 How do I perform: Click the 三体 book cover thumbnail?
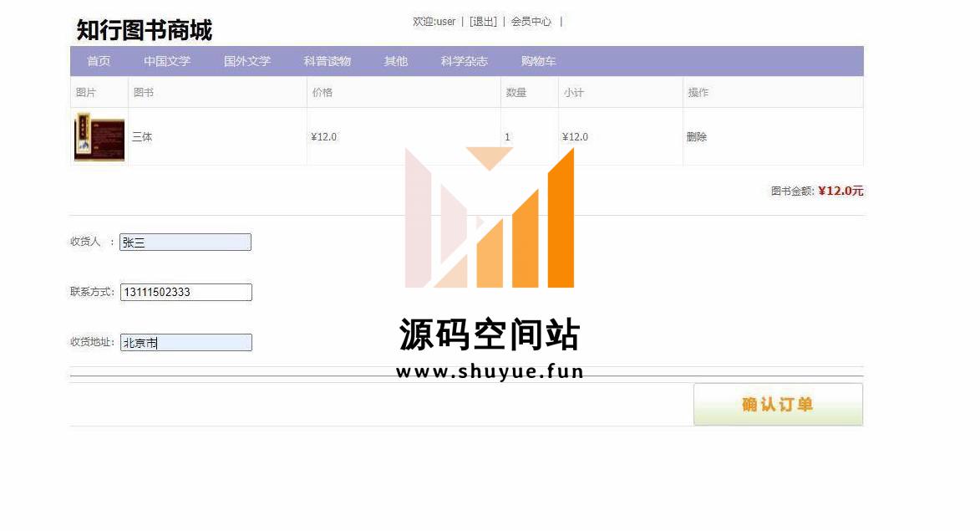pos(99,136)
